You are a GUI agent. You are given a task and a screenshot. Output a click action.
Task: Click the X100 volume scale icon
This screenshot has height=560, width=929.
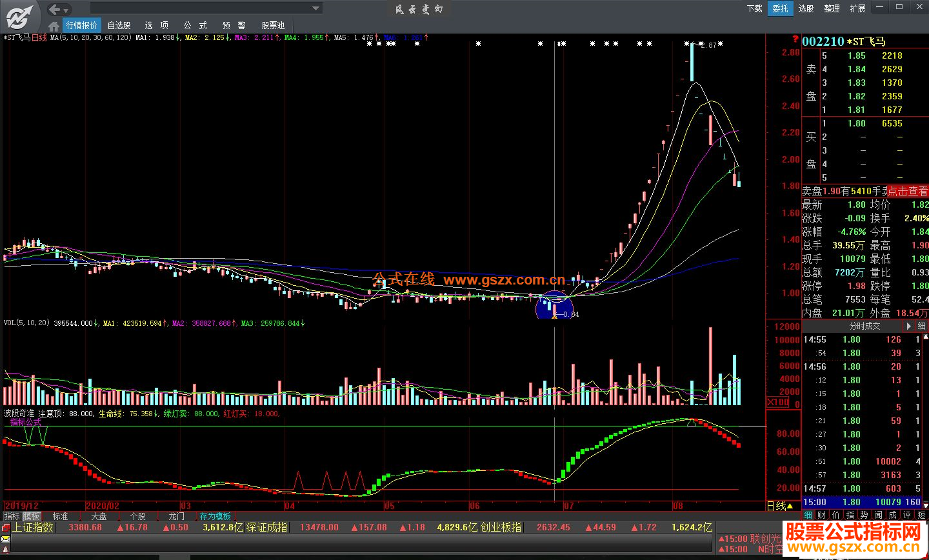point(777,402)
